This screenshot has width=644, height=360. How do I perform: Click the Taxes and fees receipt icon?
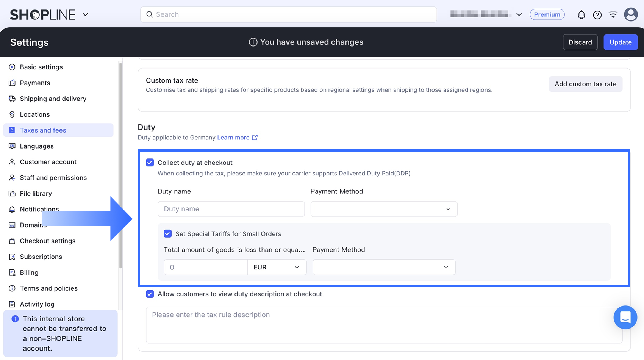pyautogui.click(x=12, y=130)
